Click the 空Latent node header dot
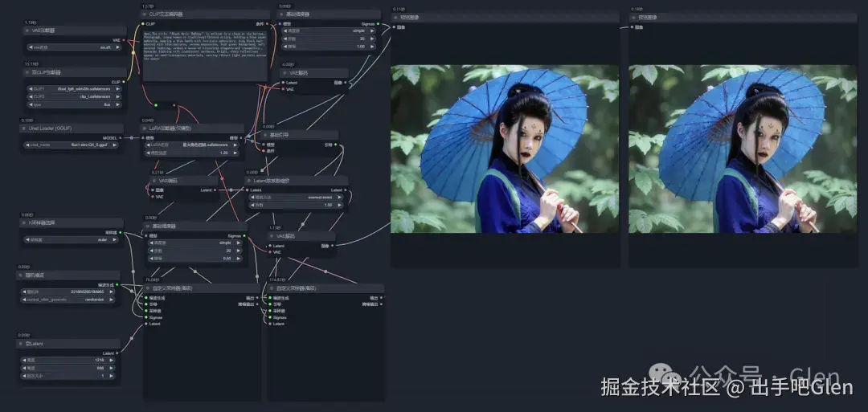 [x=21, y=344]
